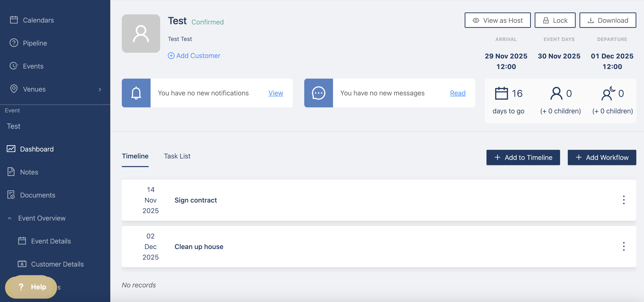Expand the Venues submenu chevron
The height and width of the screenshot is (302, 644).
click(x=100, y=89)
